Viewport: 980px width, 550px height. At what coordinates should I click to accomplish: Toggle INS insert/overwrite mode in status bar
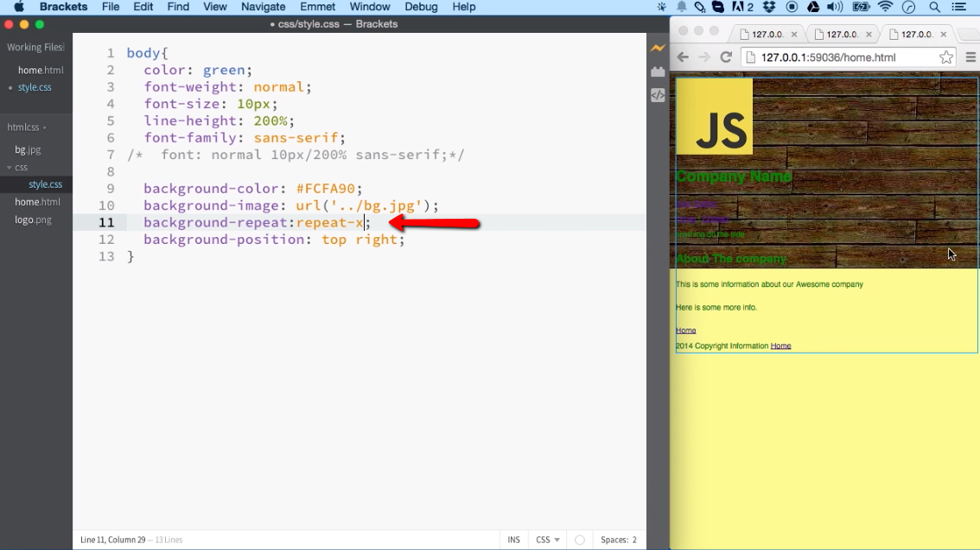513,540
